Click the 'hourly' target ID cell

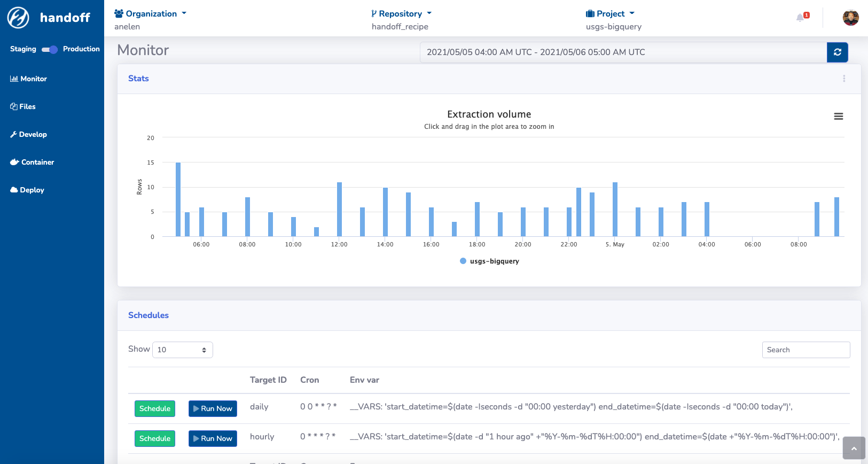point(262,437)
